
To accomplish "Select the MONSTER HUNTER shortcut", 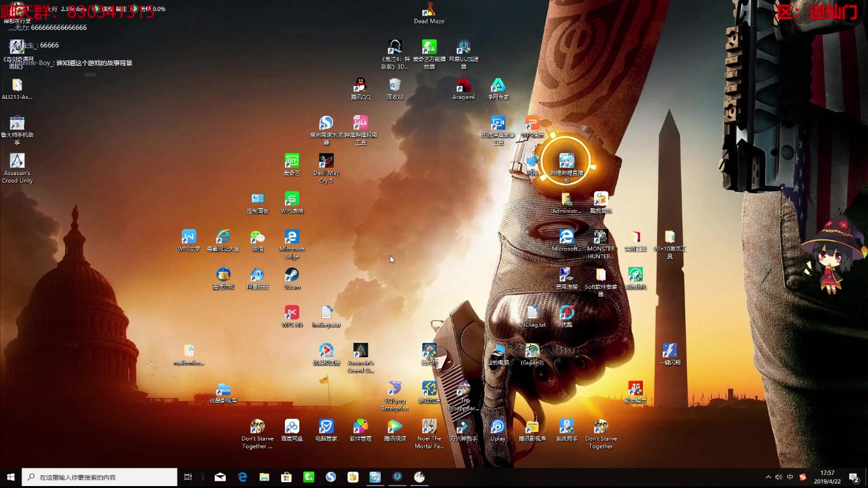I will [x=601, y=245].
